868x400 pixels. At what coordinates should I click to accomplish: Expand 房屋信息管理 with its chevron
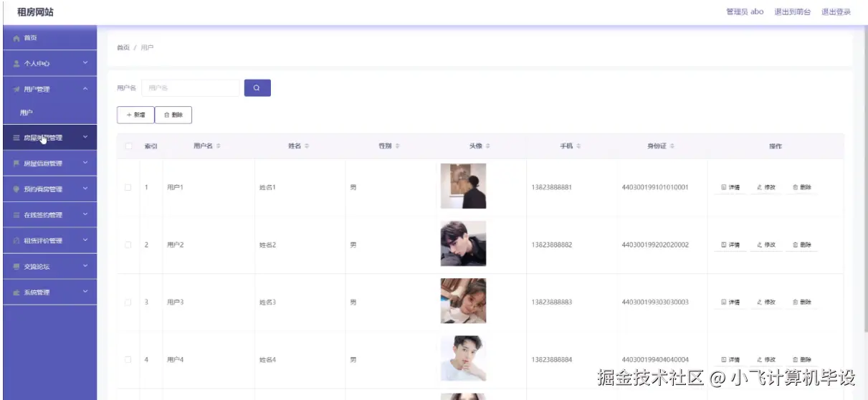click(85, 163)
